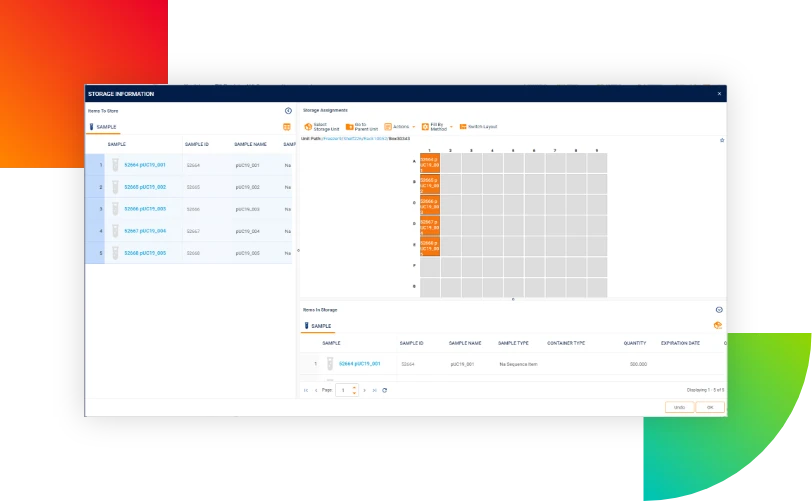Collapse the Items In Storage panel

tap(719, 310)
